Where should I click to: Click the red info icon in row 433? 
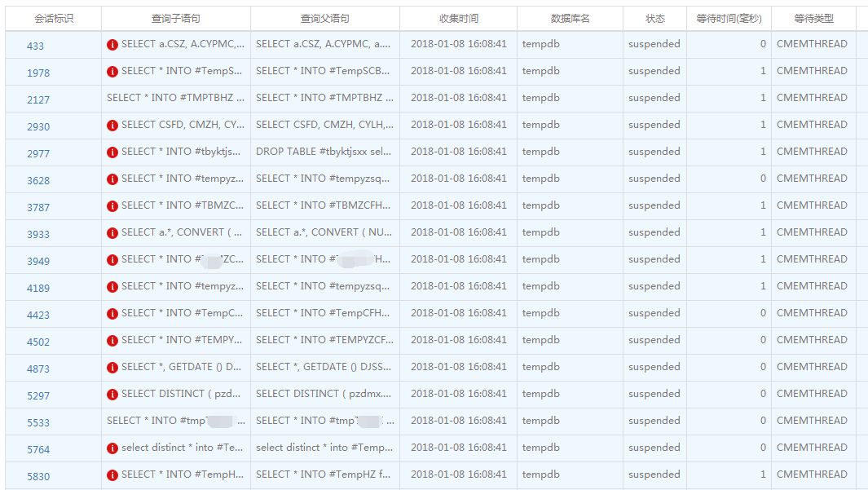coord(112,45)
